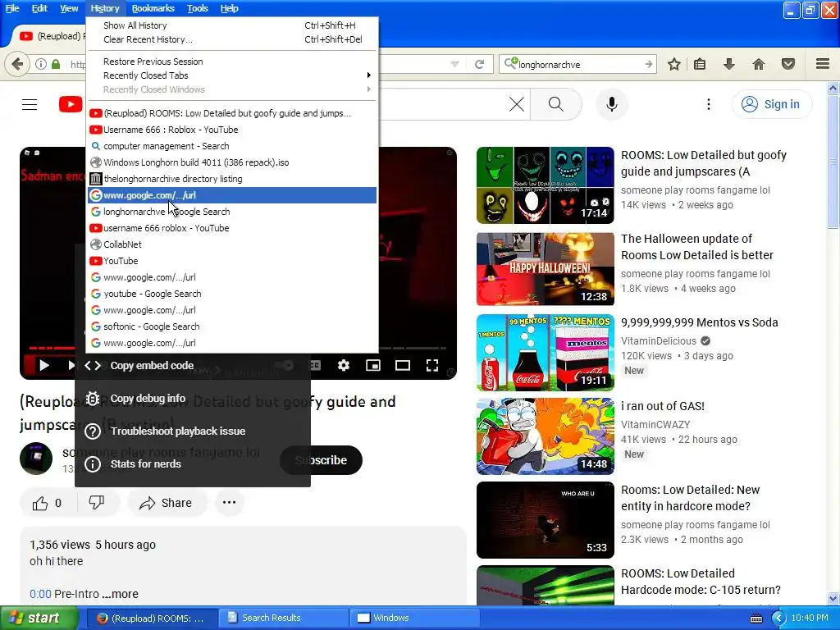Screen dimensions: 840x630
Task: Click the YouTube search magnifier button
Action: pos(556,104)
